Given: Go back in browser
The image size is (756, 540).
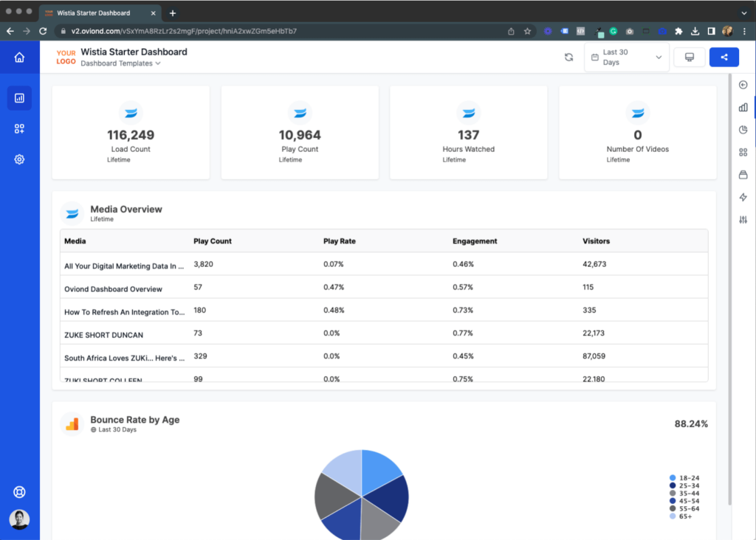Looking at the screenshot, I should click(x=10, y=31).
